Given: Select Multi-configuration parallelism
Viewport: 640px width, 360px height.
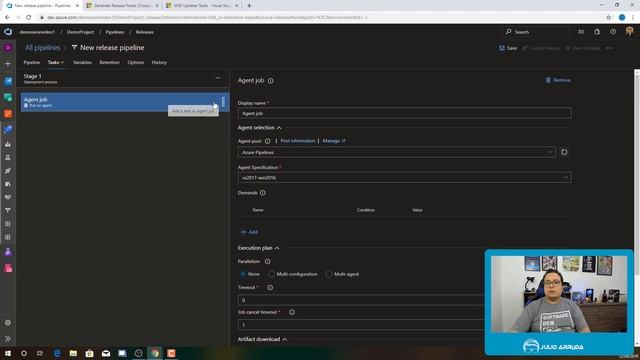Looking at the screenshot, I should click(271, 274).
